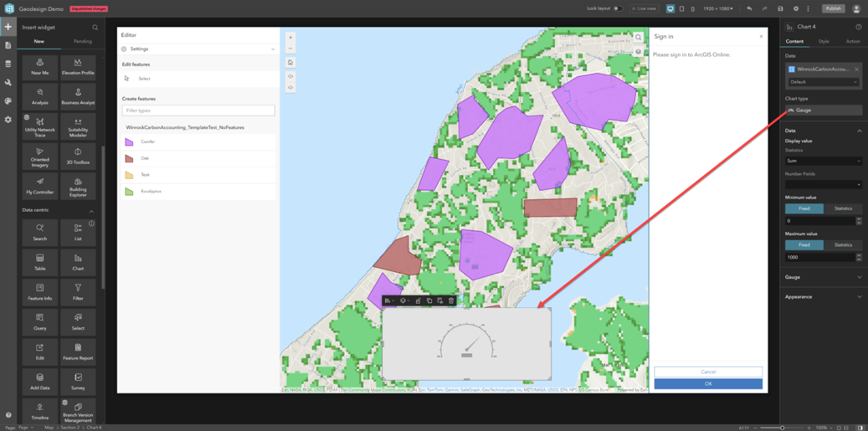Select the Elevation Profile widget
868x431 pixels.
tap(78, 67)
